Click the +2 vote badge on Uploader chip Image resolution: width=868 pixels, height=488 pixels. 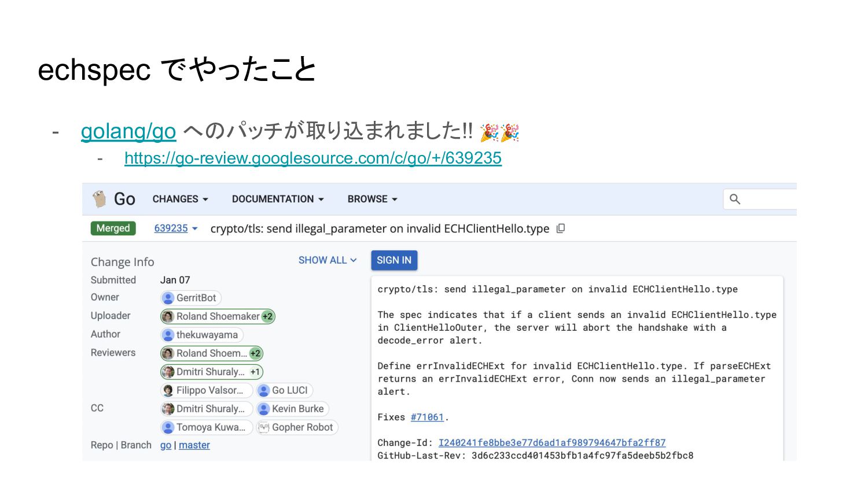[x=267, y=316]
